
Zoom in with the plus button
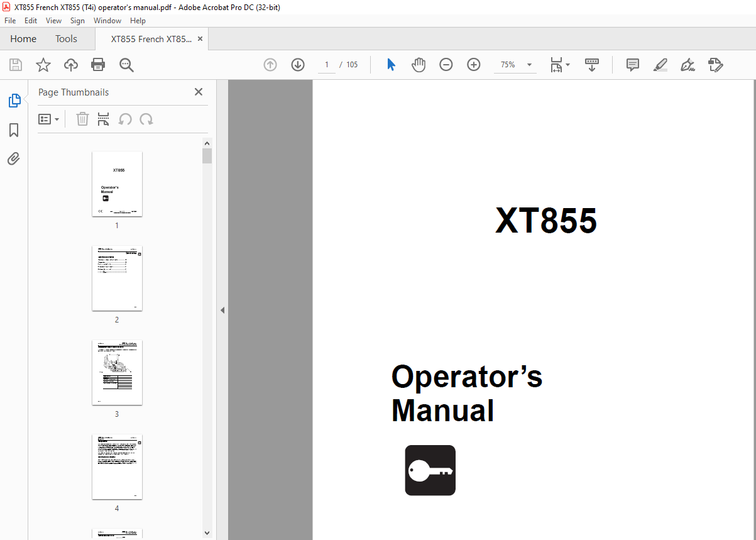point(474,65)
